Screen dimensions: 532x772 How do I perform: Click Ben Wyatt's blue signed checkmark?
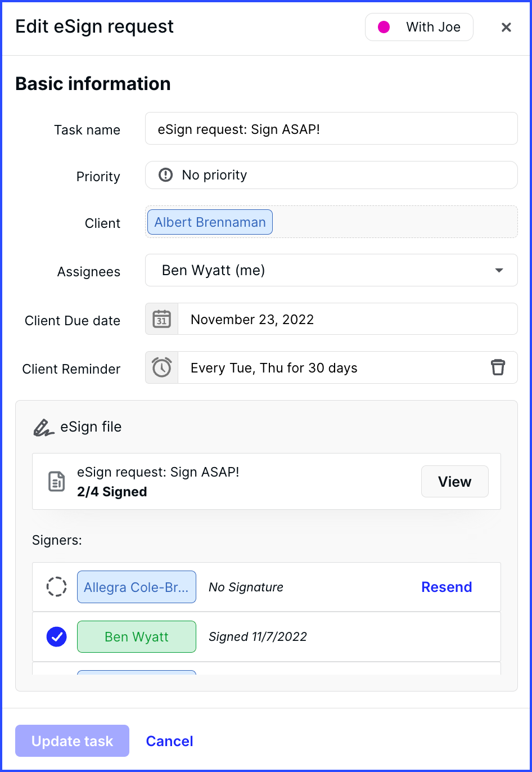[56, 636]
